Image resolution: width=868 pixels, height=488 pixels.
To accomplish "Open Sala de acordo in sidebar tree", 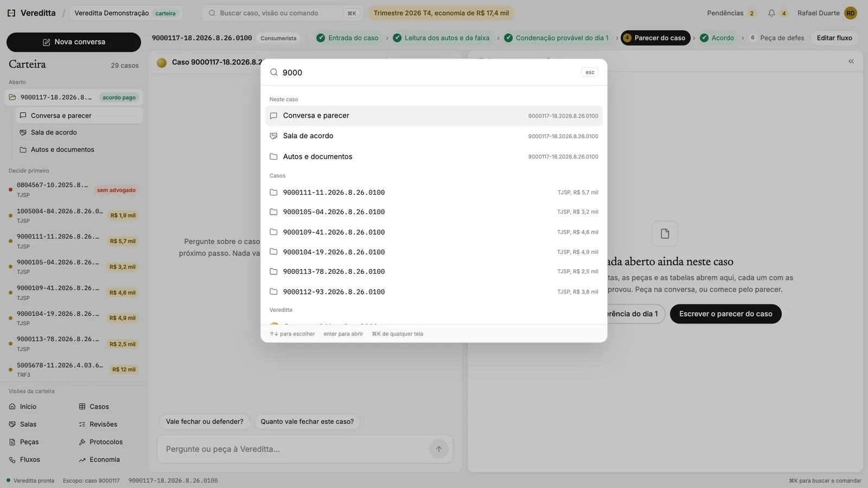I will [79, 133].
